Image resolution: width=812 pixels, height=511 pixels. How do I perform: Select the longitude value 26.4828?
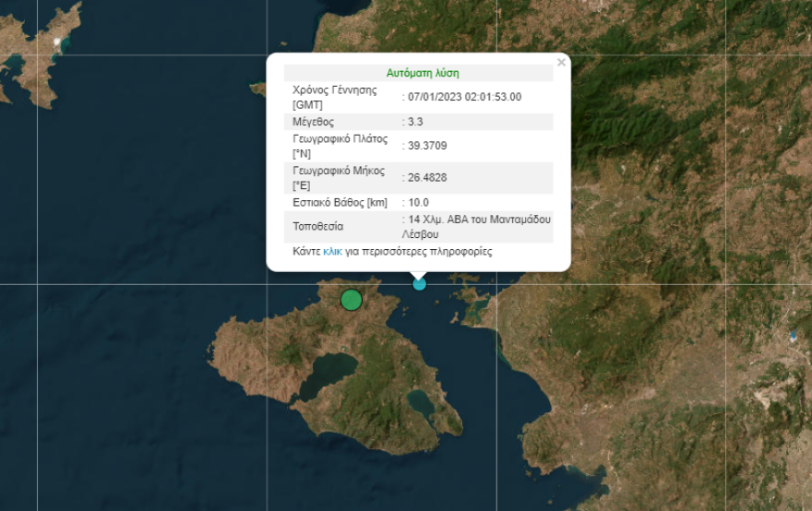(x=427, y=178)
